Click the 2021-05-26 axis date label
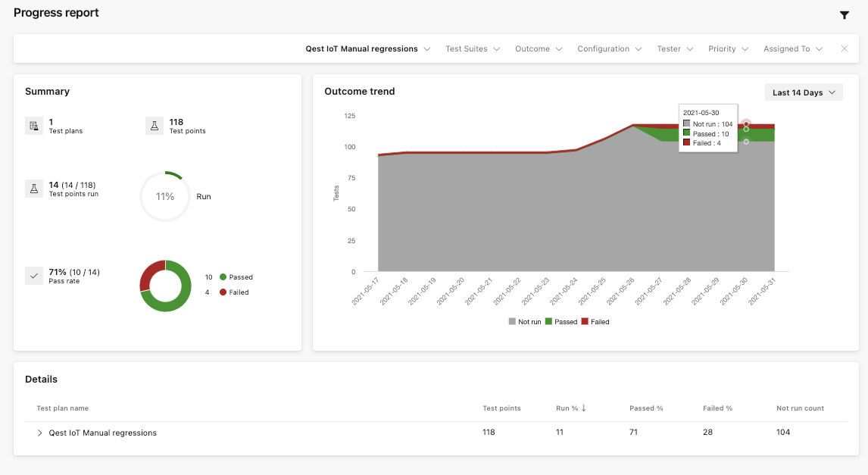 [x=620, y=291]
